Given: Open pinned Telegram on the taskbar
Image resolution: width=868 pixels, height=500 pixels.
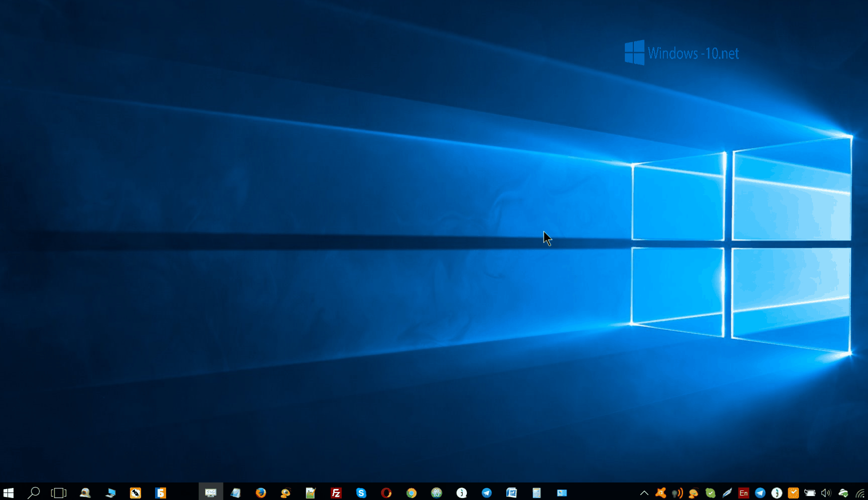Looking at the screenshot, I should (x=487, y=493).
